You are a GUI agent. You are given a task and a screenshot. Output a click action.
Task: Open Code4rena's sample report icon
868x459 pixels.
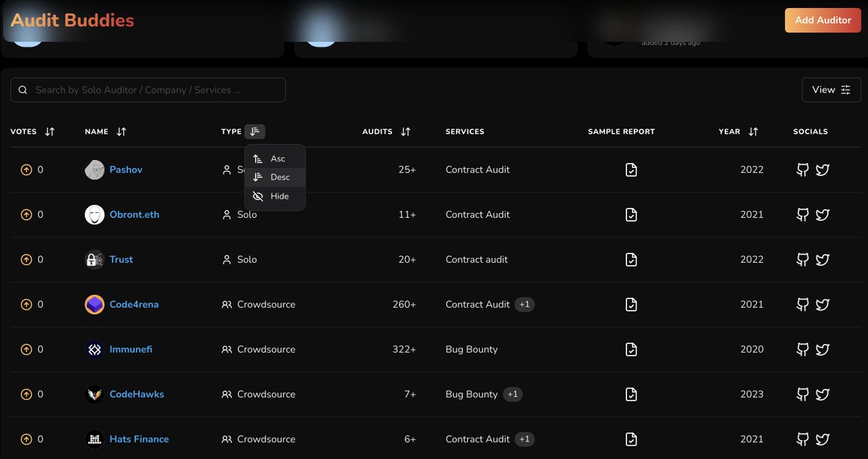tap(631, 305)
